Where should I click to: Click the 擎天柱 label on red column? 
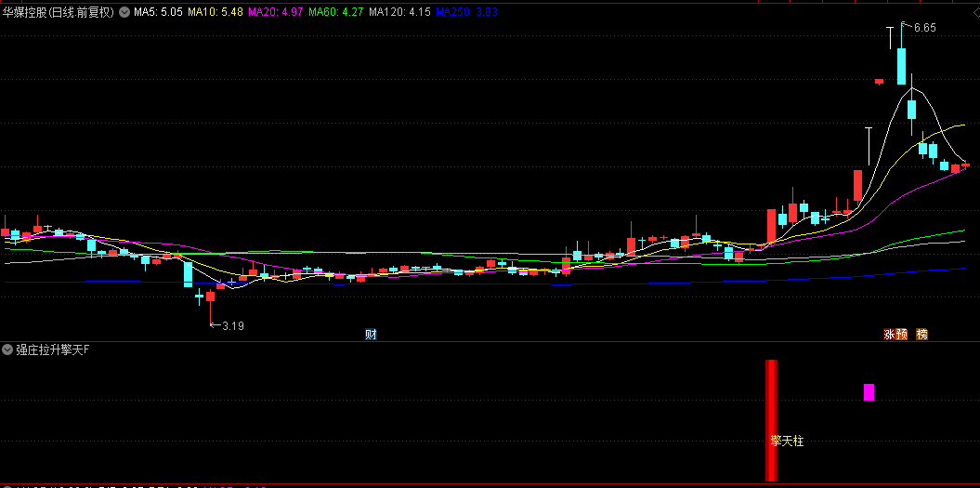point(787,442)
